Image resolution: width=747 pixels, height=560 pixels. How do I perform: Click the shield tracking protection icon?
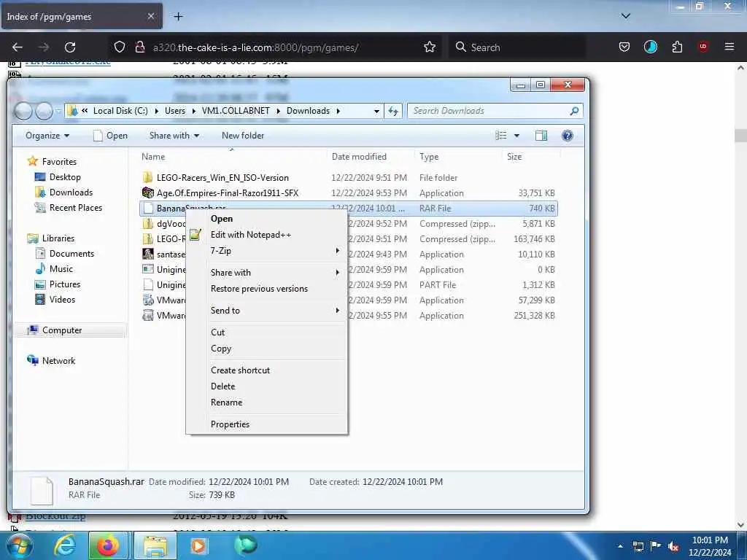pyautogui.click(x=120, y=47)
